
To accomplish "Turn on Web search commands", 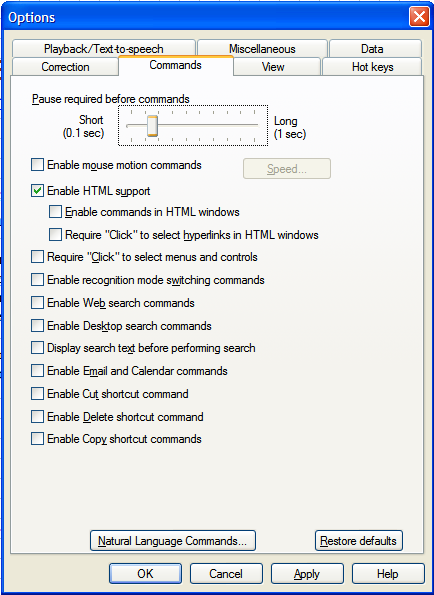I will click(x=37, y=303).
